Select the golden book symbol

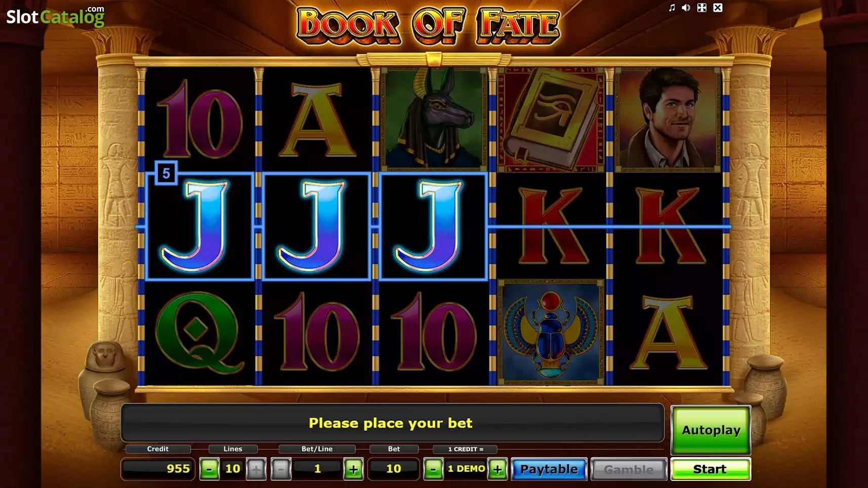click(551, 120)
